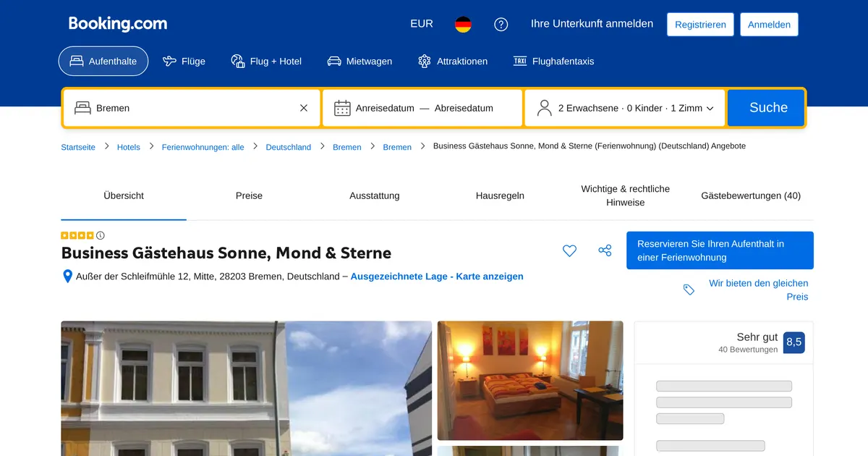Click the location pin icon by the address
This screenshot has height=456, width=868.
coord(68,276)
